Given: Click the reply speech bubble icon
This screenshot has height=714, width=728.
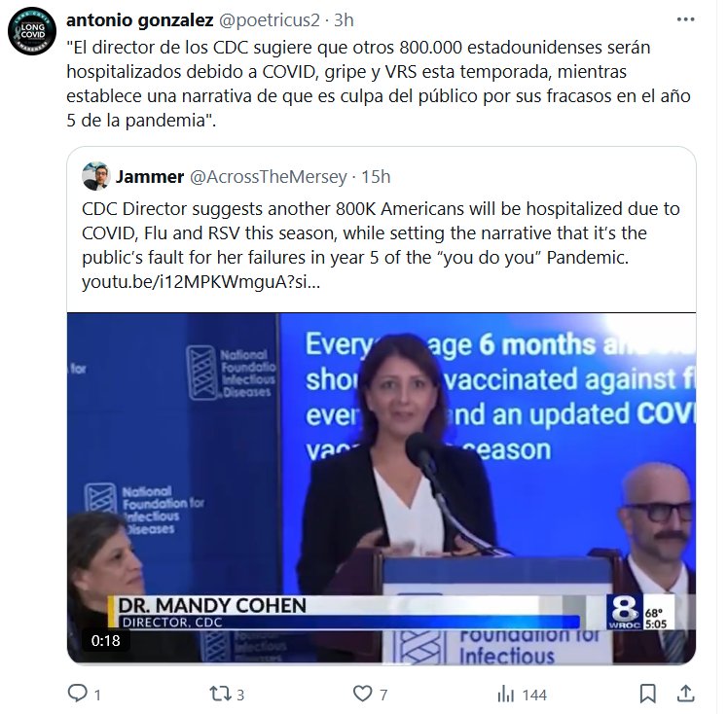Looking at the screenshot, I should click(77, 694).
